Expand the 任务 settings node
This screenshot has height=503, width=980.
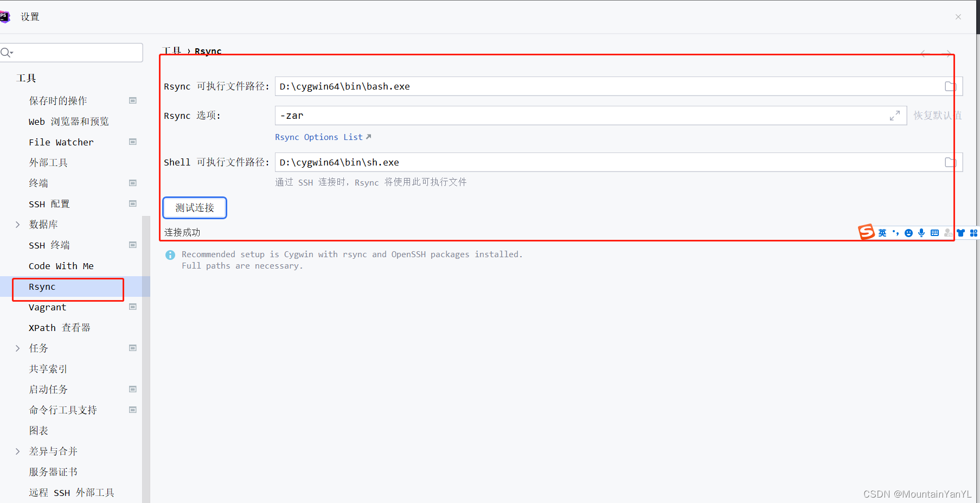point(17,348)
